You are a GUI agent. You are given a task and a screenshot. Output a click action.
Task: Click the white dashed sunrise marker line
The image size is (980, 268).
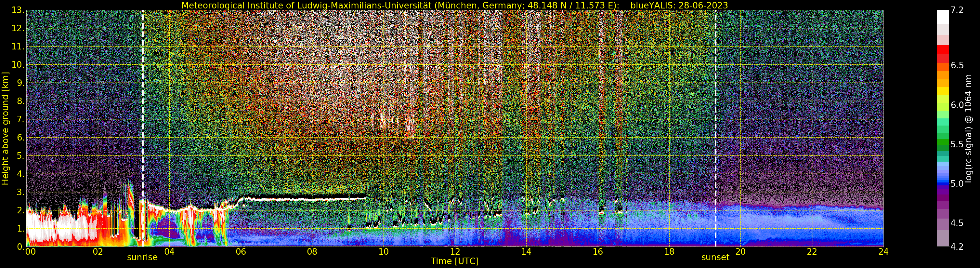click(143, 128)
